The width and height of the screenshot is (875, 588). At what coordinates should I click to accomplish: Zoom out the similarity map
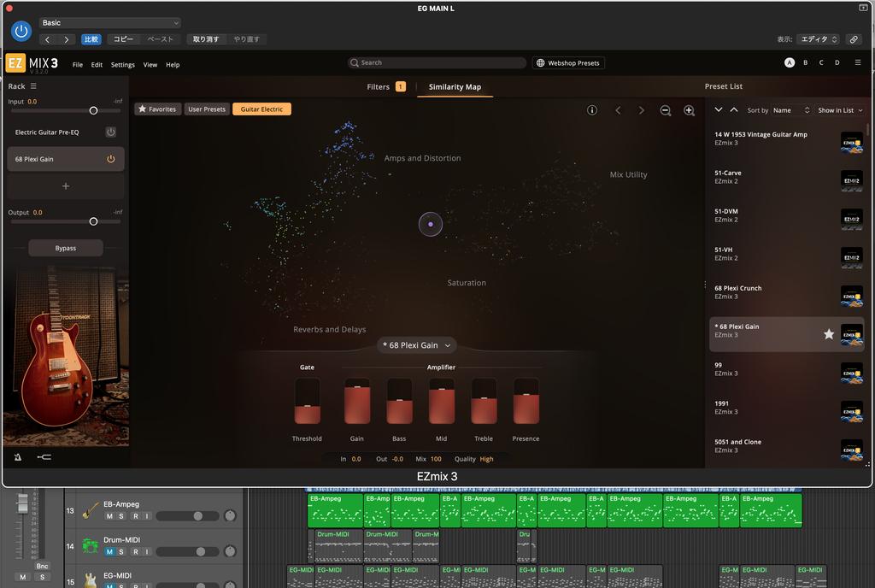pos(665,110)
